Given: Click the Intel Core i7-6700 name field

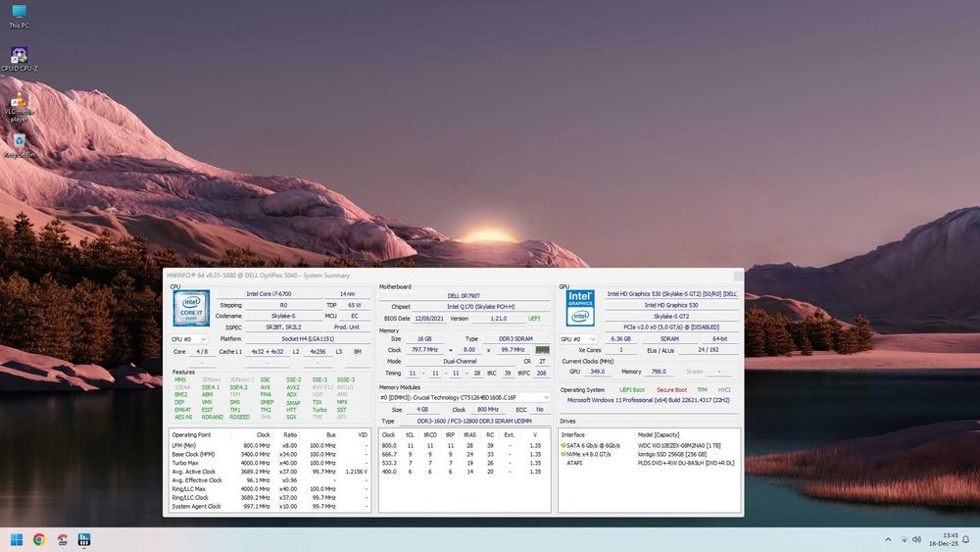Looking at the screenshot, I should pyautogui.click(x=268, y=293).
